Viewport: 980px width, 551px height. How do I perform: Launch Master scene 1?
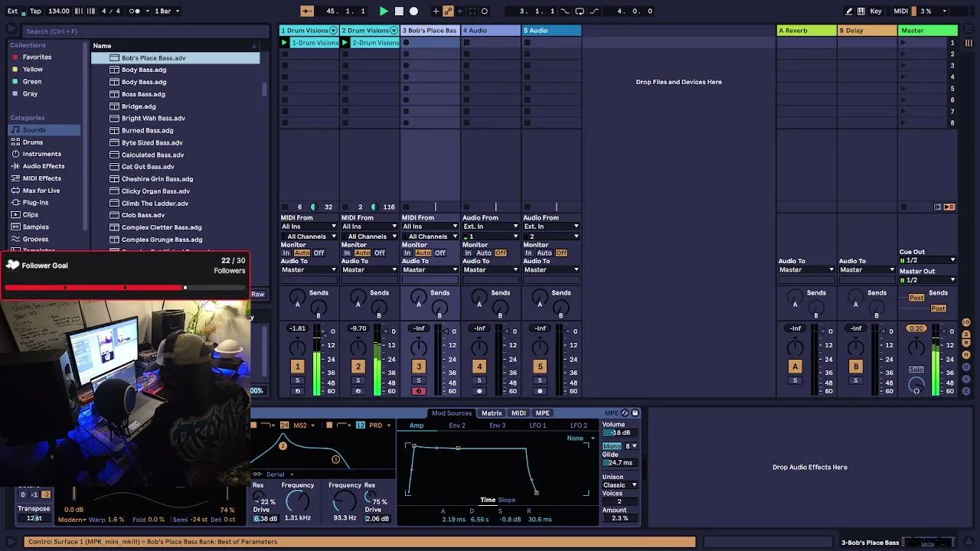click(x=903, y=43)
